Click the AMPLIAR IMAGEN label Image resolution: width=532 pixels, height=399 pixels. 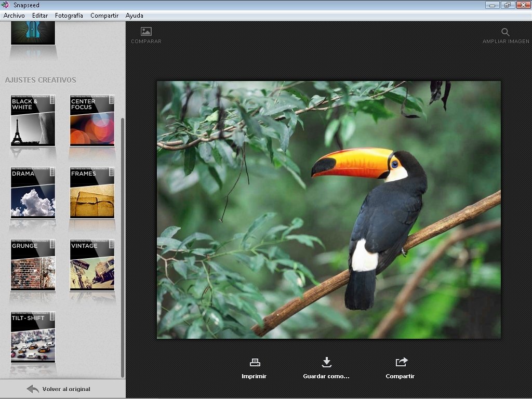(x=506, y=42)
